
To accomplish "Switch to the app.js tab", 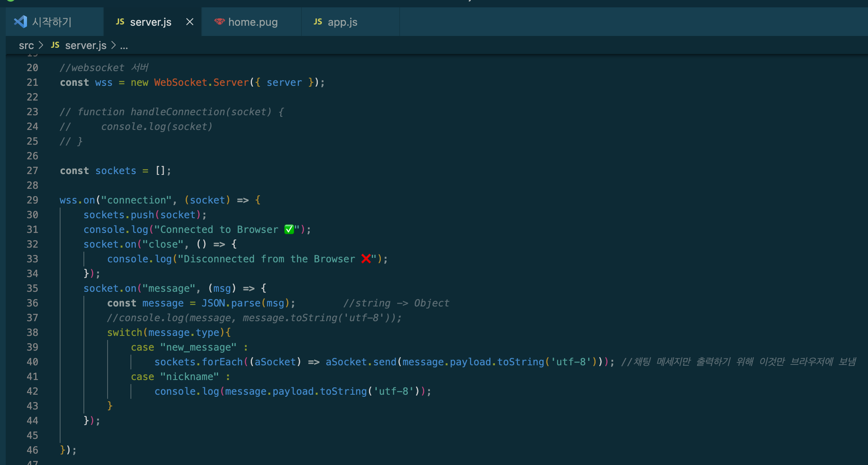I will pyautogui.click(x=342, y=22).
